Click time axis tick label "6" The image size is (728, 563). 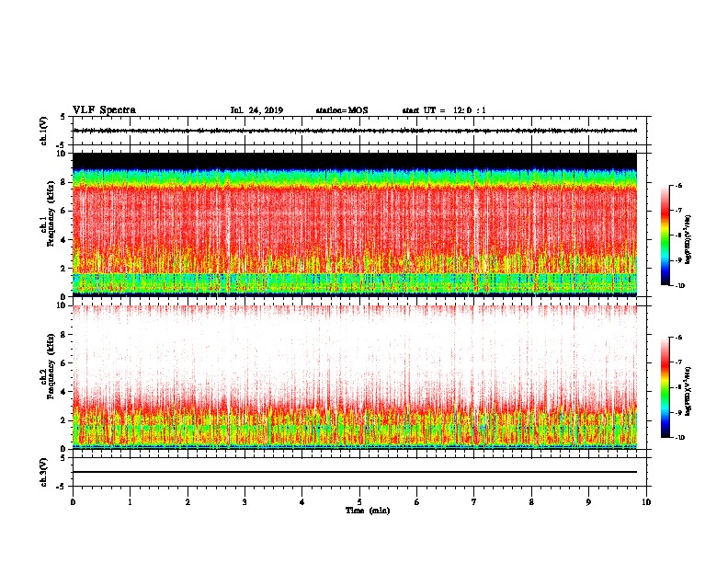(x=416, y=502)
